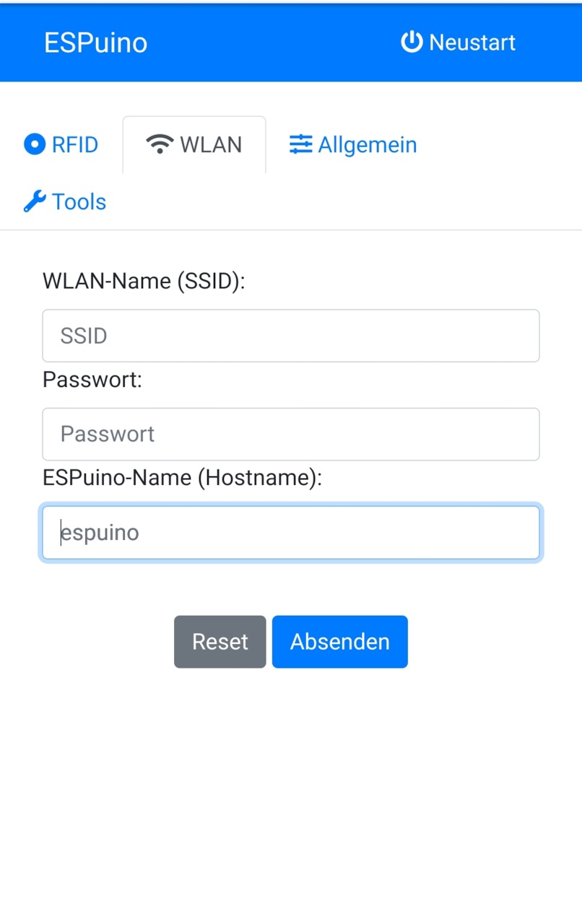
Task: Click the ESPuino-Name (Hostname) label
Action: click(x=182, y=478)
